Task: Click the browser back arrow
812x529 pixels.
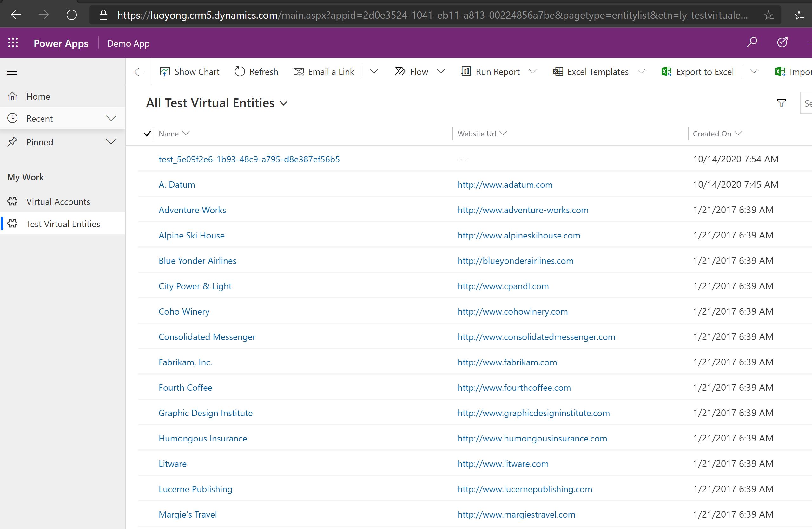Action: (16, 15)
